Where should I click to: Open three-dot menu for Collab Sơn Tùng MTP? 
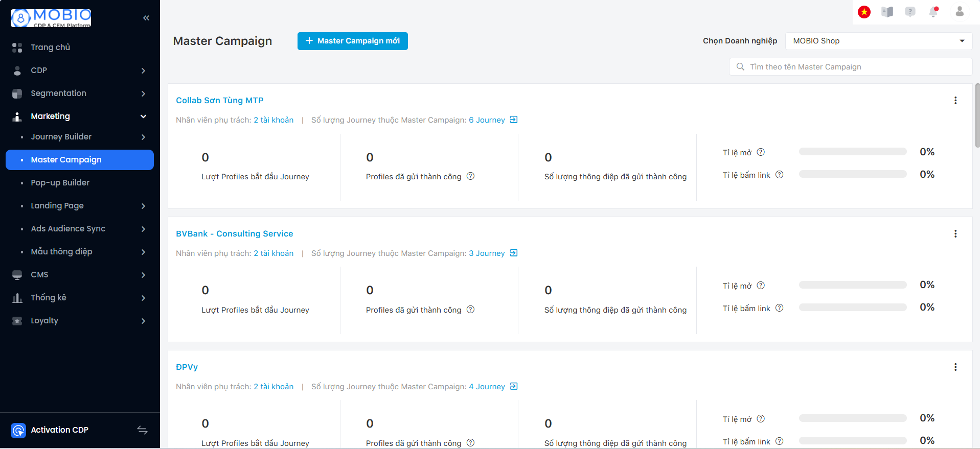click(955, 101)
